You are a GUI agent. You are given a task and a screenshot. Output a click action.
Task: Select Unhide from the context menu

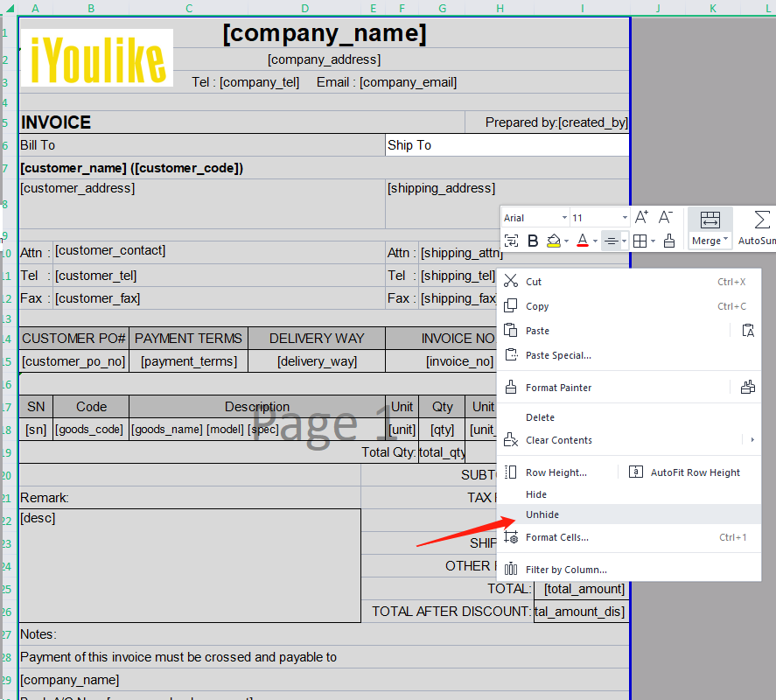click(x=542, y=514)
